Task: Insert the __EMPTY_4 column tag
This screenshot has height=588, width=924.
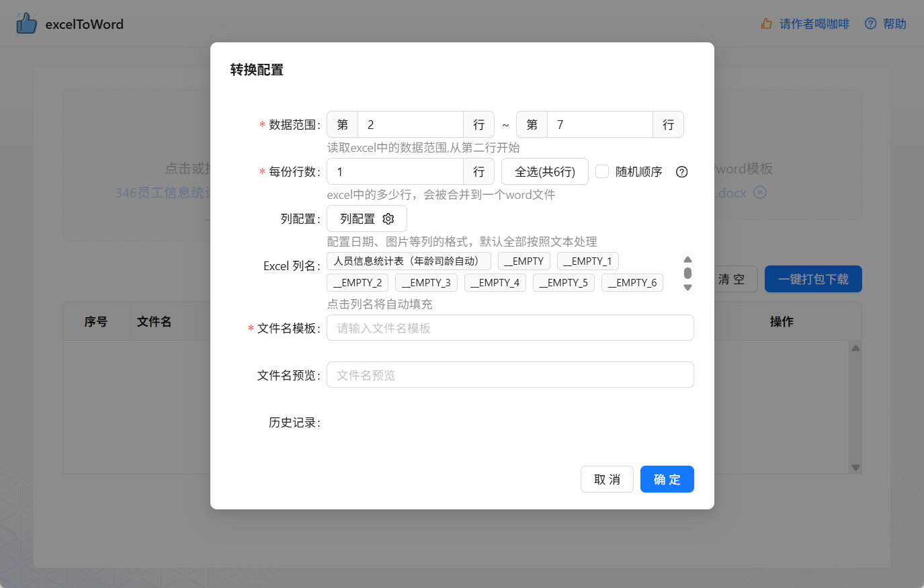Action: point(495,283)
